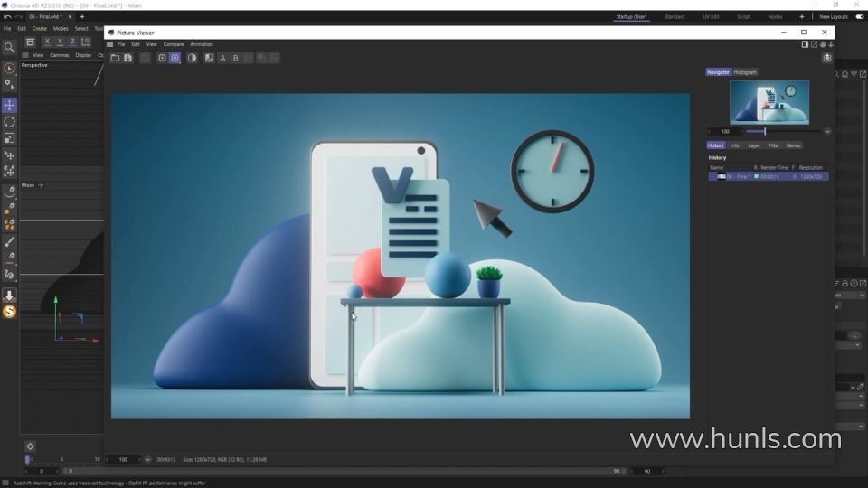Viewport: 868px width, 488px height.
Task: Select the 06 - Final history row
Action: [x=769, y=176]
